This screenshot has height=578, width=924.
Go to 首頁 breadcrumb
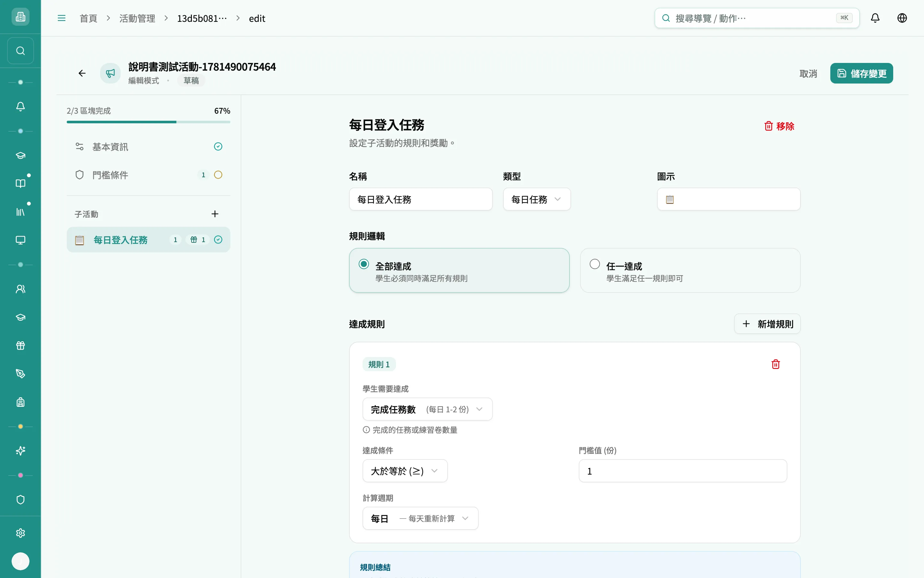pyautogui.click(x=88, y=18)
